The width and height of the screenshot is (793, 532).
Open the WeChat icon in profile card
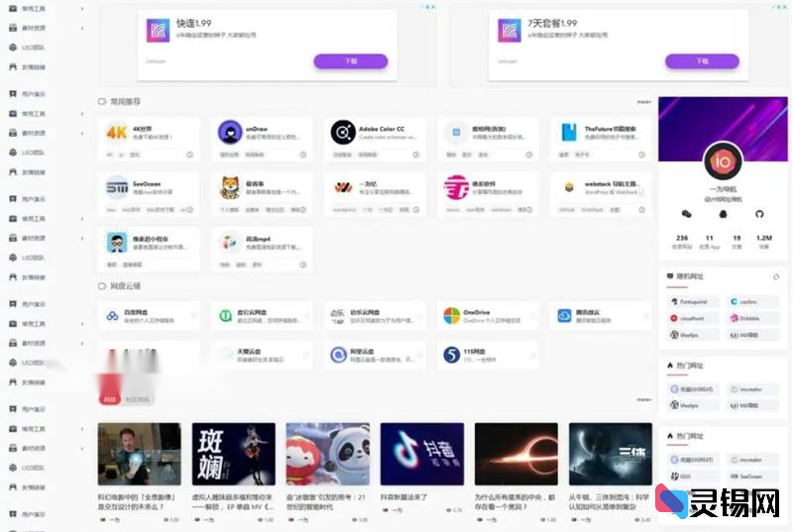pos(686,214)
